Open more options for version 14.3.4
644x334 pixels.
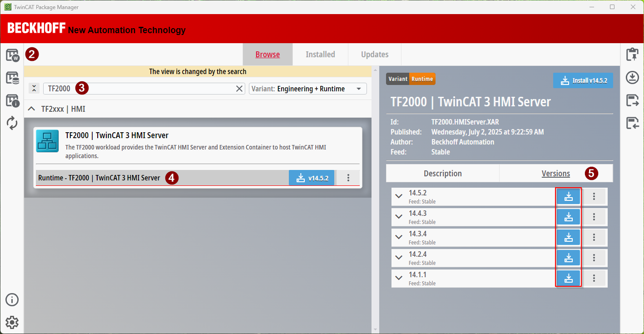pos(594,238)
